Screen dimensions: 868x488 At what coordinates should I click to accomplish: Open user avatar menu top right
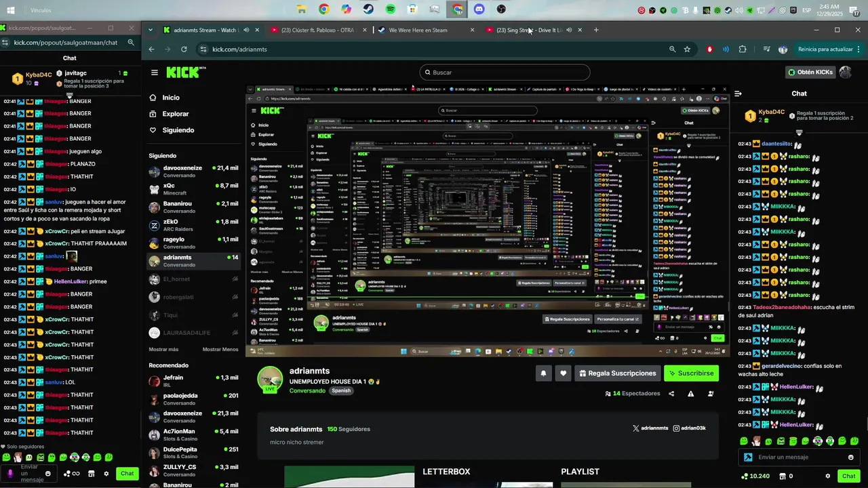click(845, 73)
